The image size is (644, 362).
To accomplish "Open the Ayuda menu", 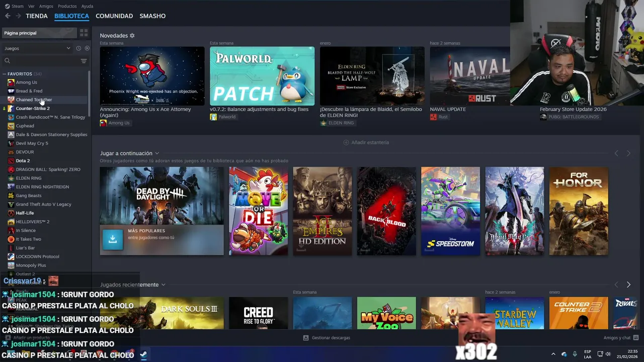I will tap(87, 6).
